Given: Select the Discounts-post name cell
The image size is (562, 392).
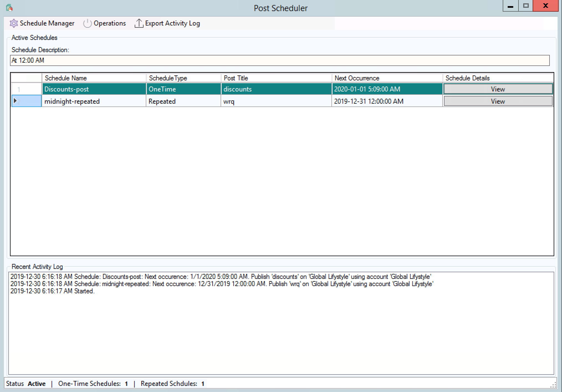Looking at the screenshot, I should click(x=94, y=89).
